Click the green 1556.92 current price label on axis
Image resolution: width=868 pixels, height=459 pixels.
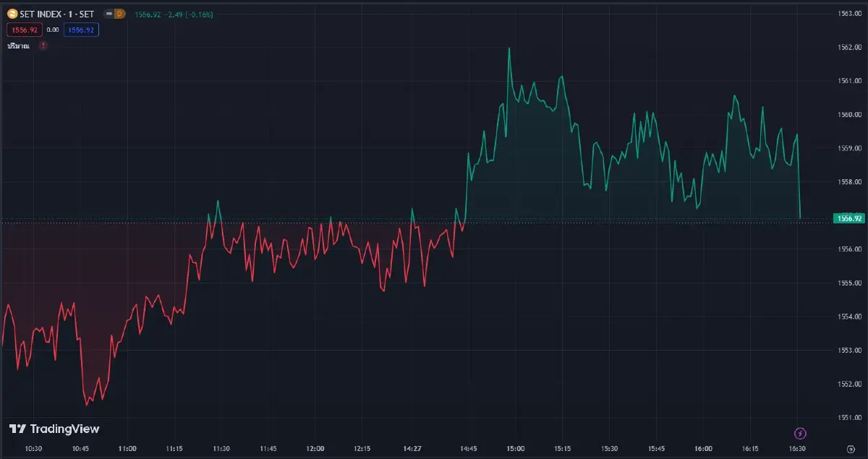tap(848, 218)
